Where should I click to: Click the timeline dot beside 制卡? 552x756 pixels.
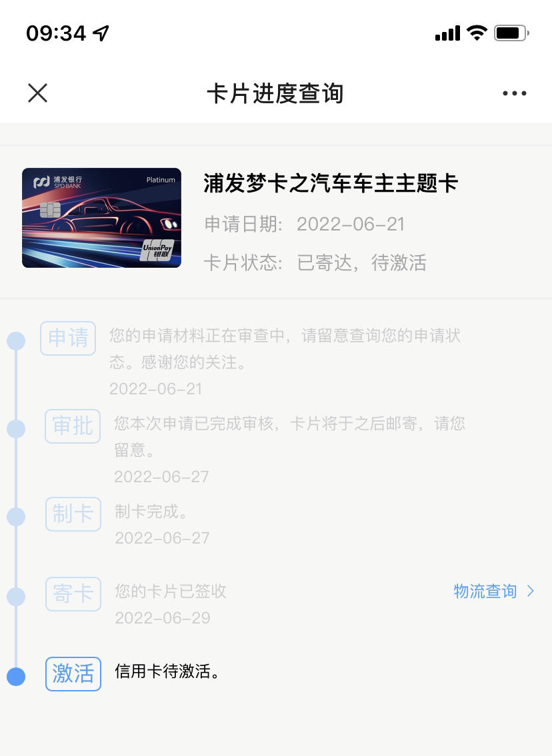[16, 516]
